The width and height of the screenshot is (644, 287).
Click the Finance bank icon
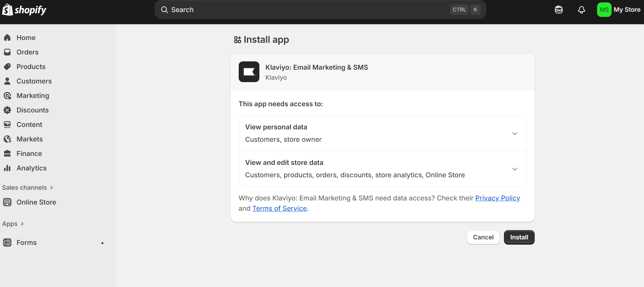pyautogui.click(x=7, y=154)
